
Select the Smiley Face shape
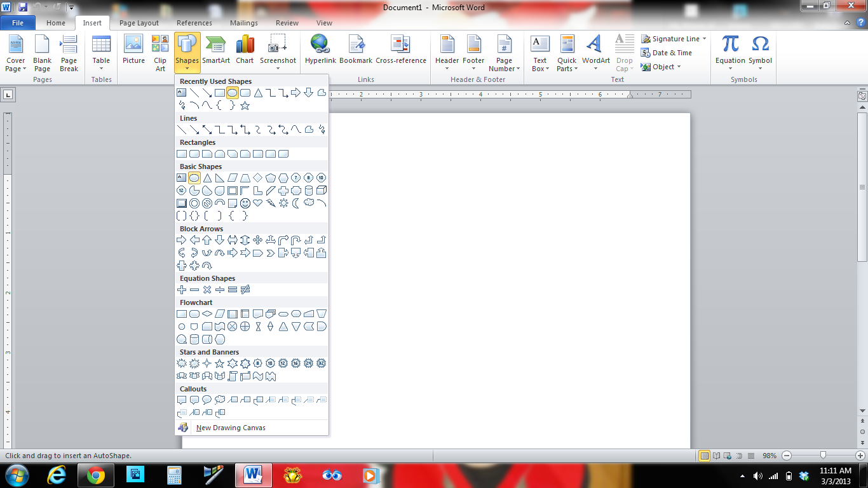245,203
